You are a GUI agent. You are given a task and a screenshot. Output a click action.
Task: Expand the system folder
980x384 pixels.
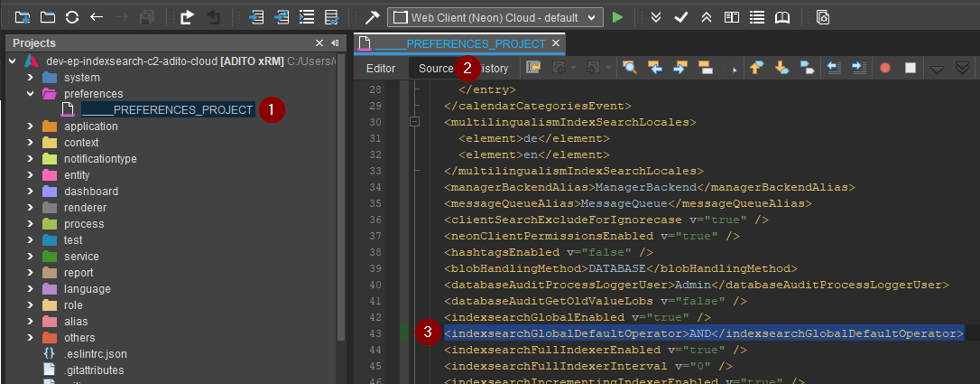[x=30, y=78]
